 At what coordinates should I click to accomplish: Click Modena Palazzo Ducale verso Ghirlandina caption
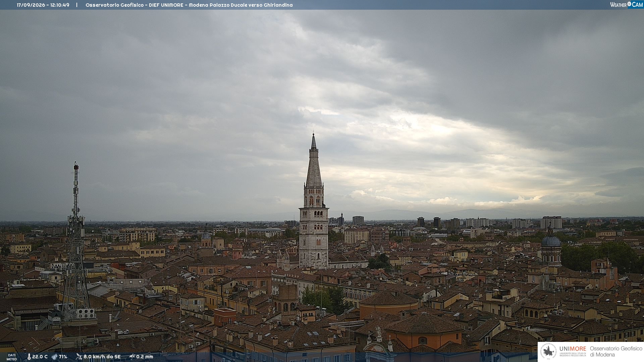coord(241,5)
